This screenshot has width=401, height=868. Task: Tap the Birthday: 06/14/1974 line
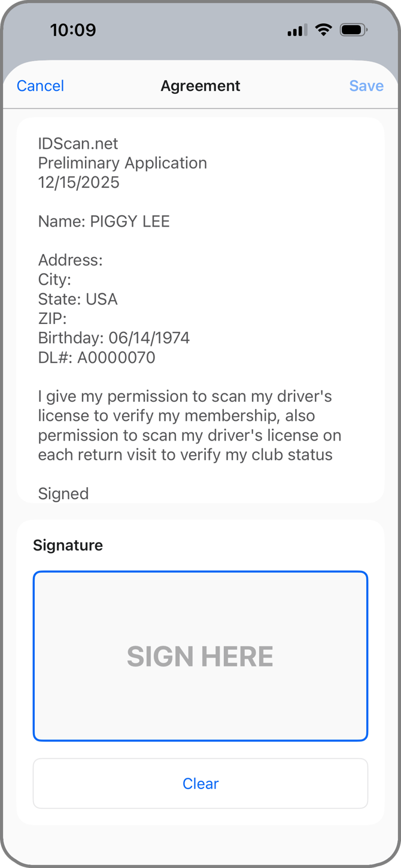pos(114,338)
